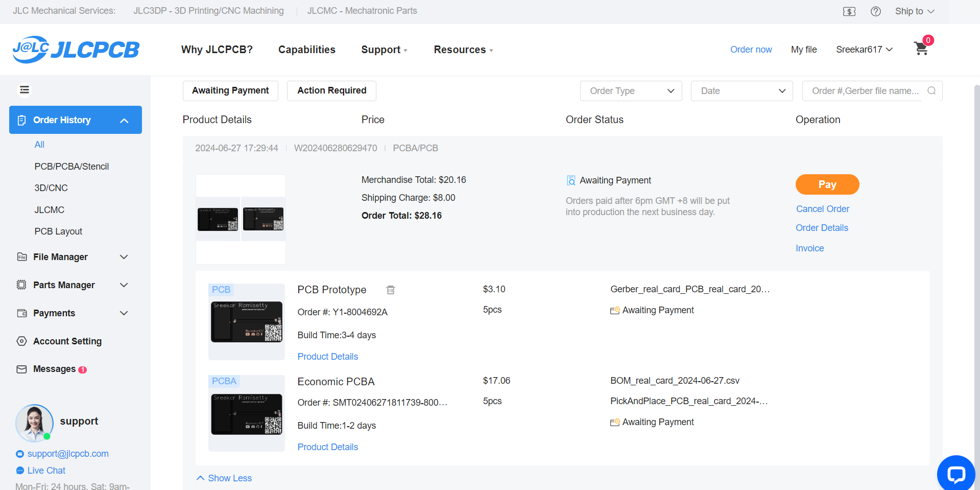Image resolution: width=980 pixels, height=490 pixels.
Task: Open the Sreekar617 account menu
Action: pyautogui.click(x=864, y=50)
